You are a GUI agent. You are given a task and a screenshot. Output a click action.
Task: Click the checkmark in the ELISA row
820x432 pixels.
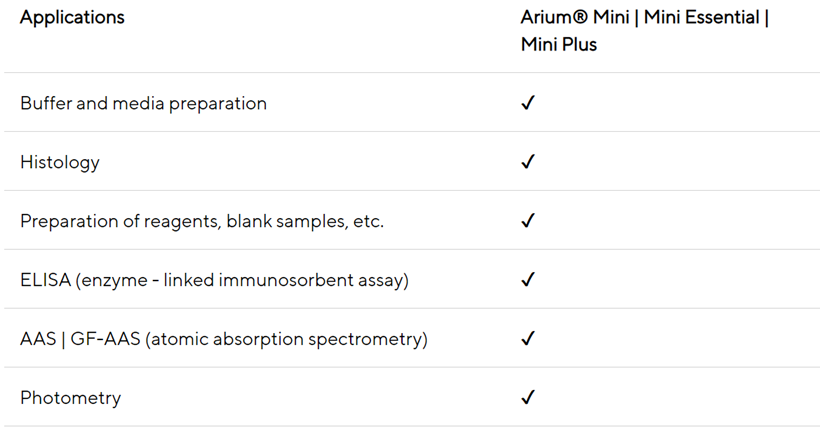[x=528, y=280]
